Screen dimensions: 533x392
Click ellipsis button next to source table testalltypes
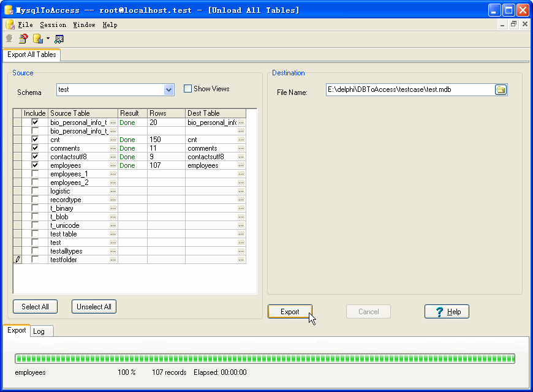pos(113,251)
